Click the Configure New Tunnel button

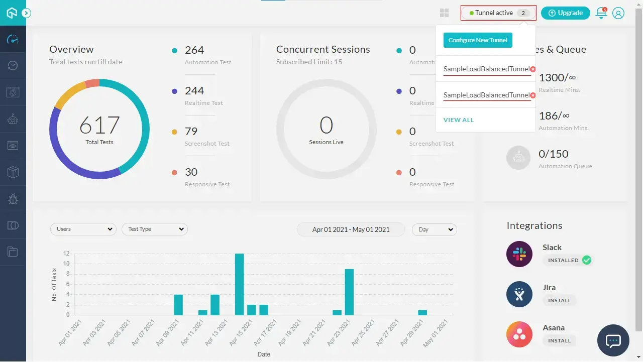point(478,40)
